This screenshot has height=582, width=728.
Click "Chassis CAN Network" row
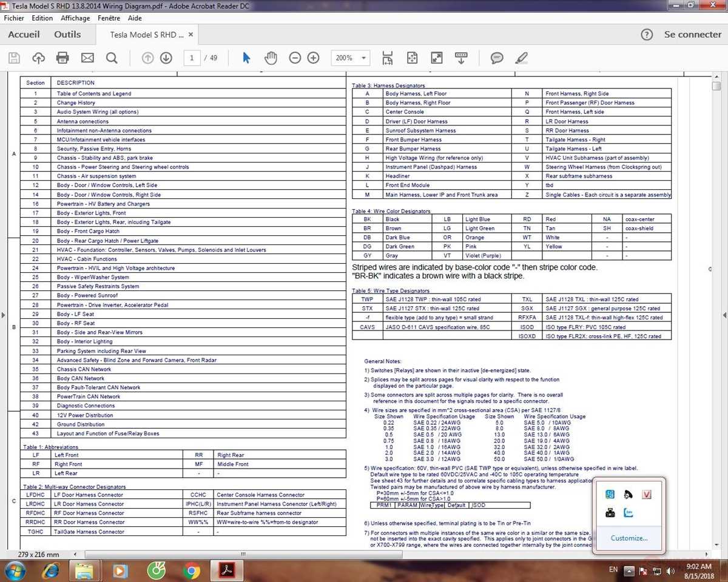click(183, 369)
